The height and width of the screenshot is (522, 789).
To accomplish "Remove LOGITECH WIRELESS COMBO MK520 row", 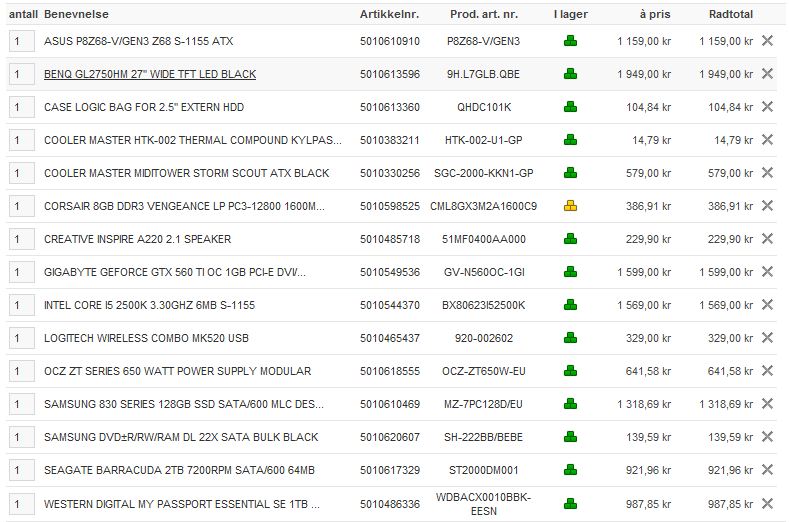I will click(767, 338).
